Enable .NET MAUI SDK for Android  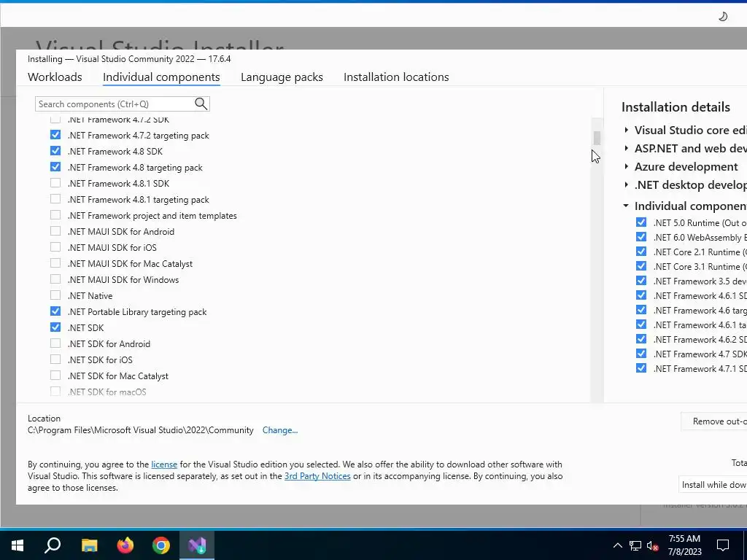point(55,231)
